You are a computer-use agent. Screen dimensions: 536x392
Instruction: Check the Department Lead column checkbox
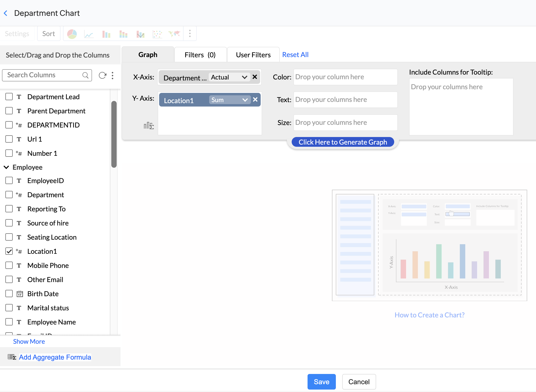[9, 97]
